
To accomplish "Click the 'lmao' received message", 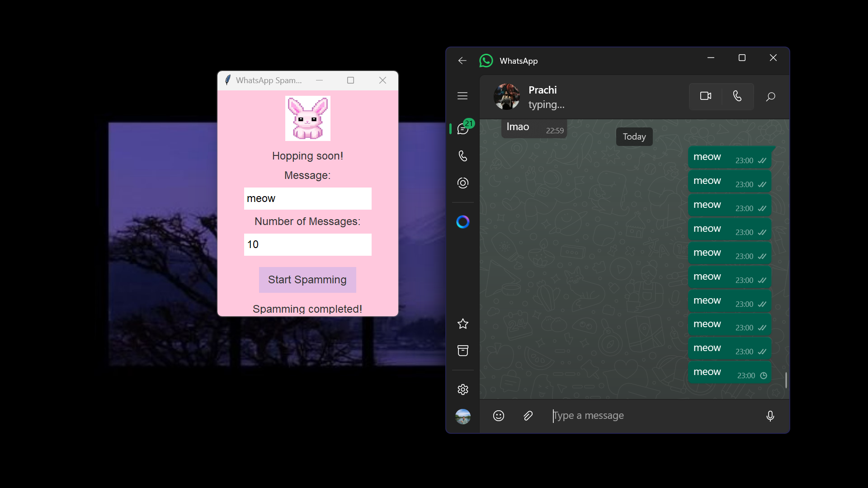I will click(534, 128).
